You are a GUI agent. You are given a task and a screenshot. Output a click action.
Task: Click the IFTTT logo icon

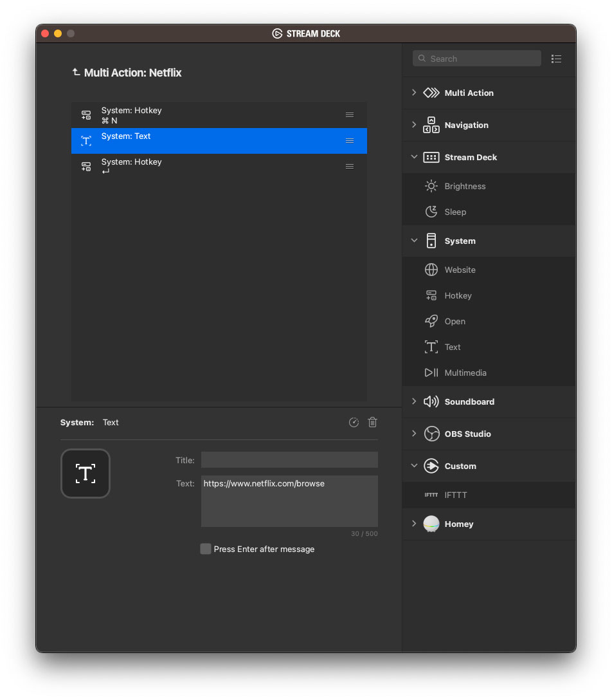[x=431, y=495]
